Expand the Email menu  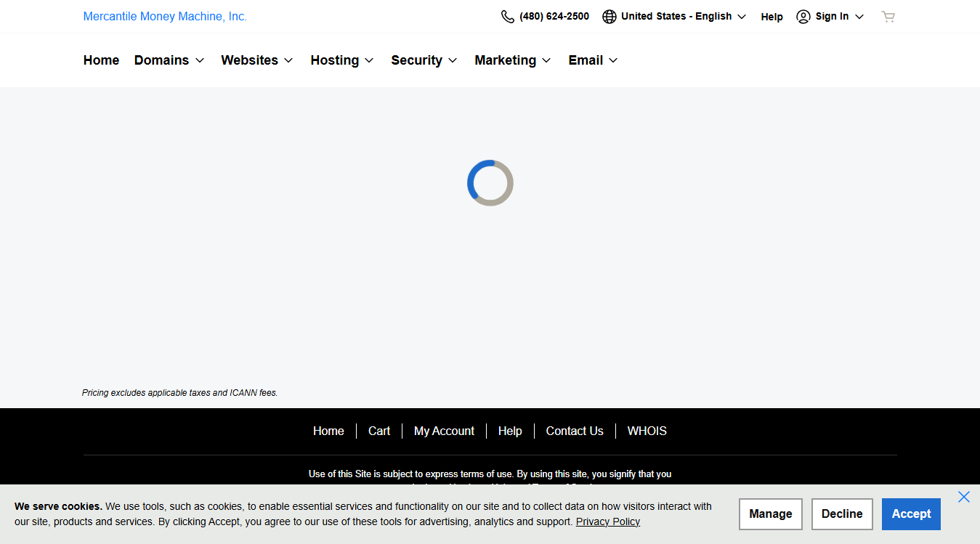click(594, 60)
